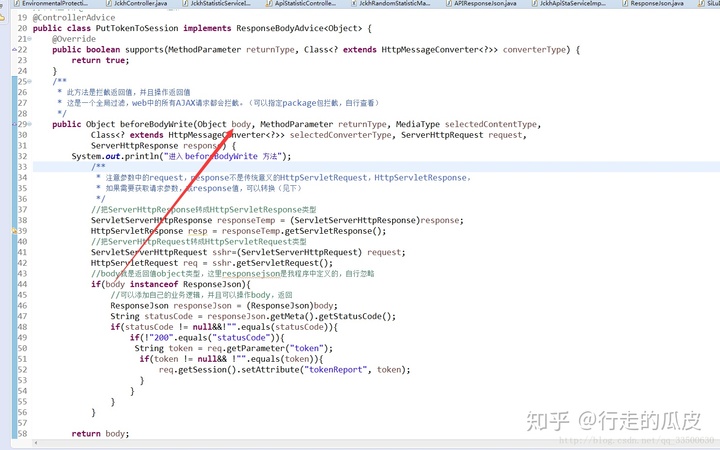Click the file icon on JckhApiStaServiceImp... tab
720x450 pixels.
[x=535, y=3]
